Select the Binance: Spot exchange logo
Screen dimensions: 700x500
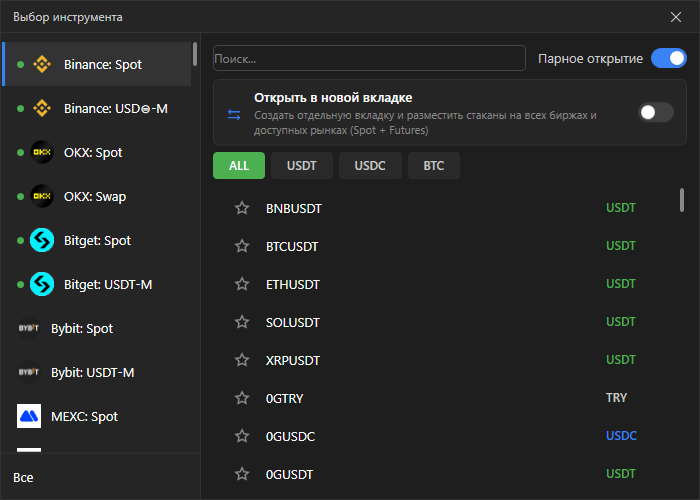click(42, 64)
